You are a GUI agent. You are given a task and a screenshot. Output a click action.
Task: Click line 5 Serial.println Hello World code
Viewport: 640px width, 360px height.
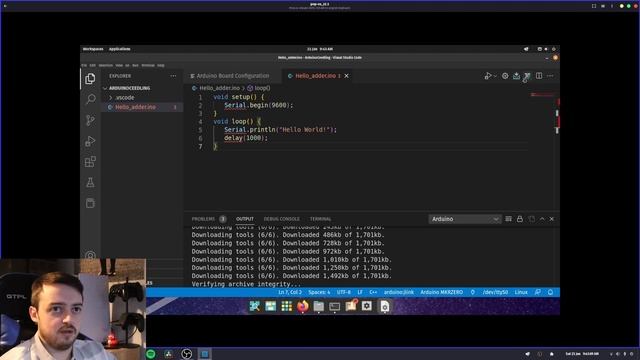280,130
